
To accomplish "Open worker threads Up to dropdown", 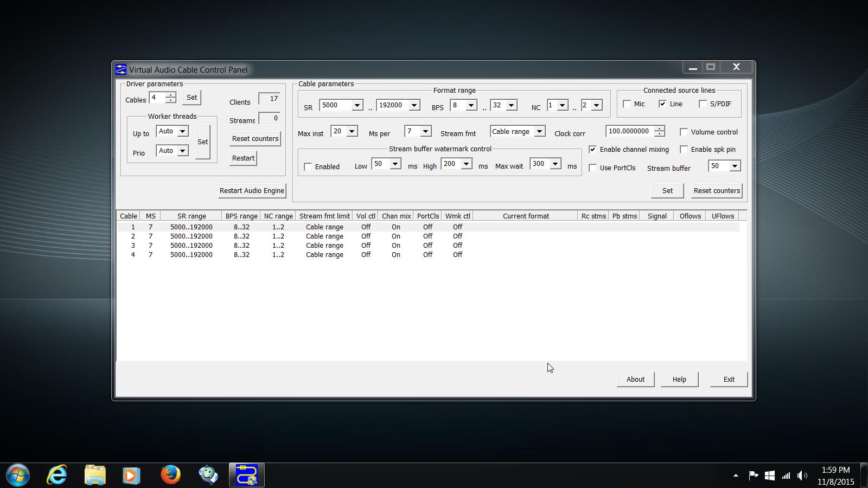I will 182,131.
